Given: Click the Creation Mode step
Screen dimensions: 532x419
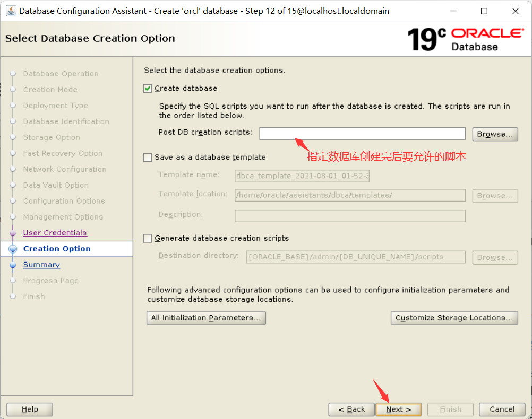Looking at the screenshot, I should tap(50, 90).
